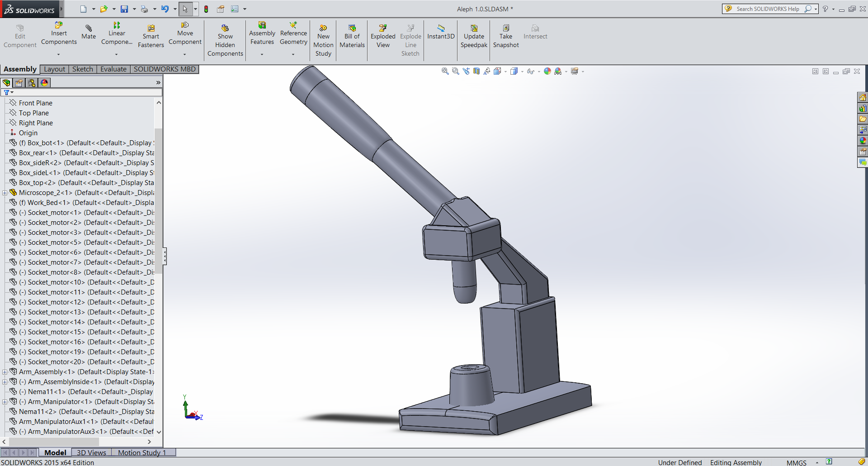
Task: Open File Properties icon in top toolbar
Action: [x=221, y=9]
